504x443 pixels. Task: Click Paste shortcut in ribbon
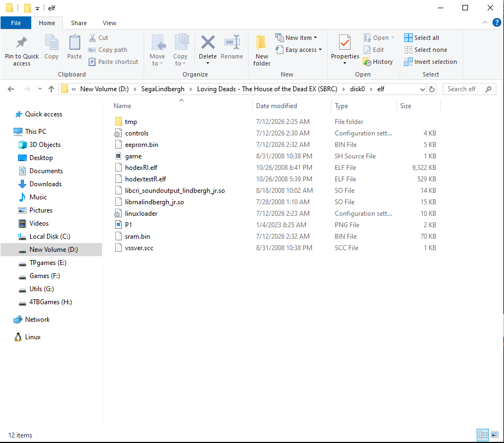pos(114,62)
